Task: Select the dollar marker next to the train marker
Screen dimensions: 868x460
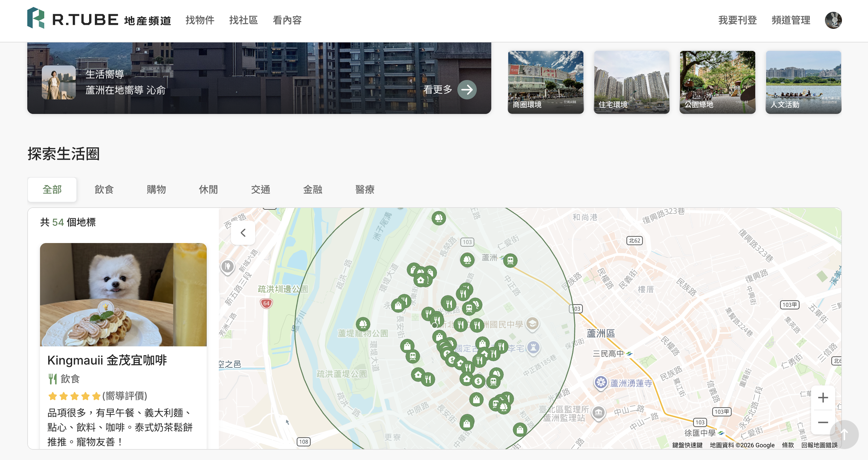Action: [x=478, y=382]
